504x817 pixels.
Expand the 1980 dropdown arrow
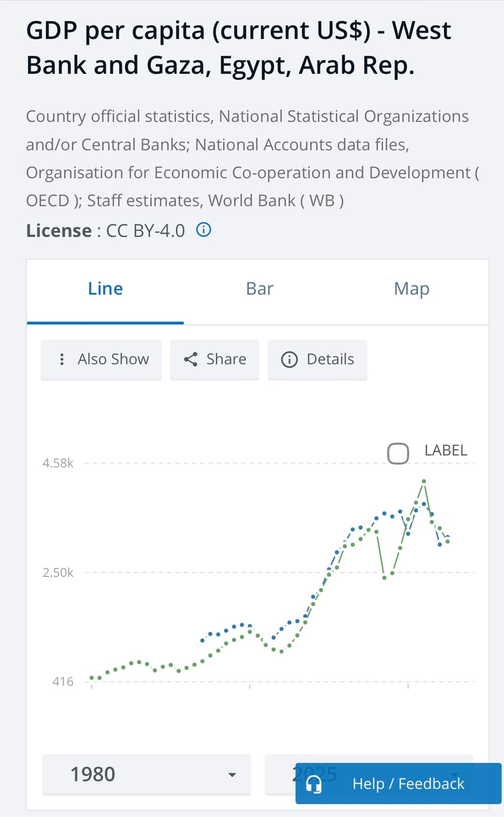(x=232, y=775)
